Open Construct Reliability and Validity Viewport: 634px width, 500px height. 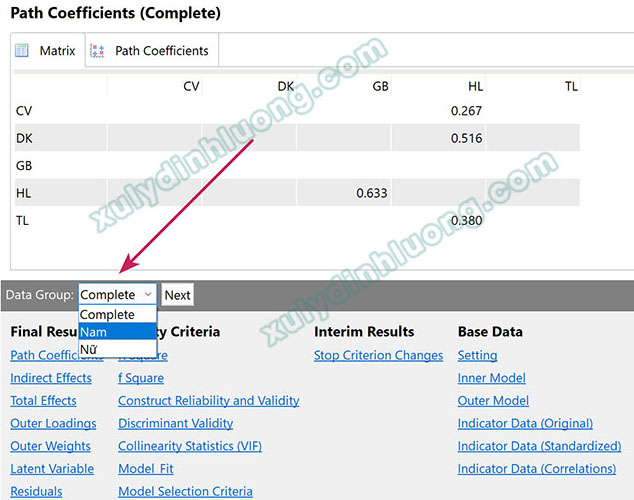click(208, 401)
